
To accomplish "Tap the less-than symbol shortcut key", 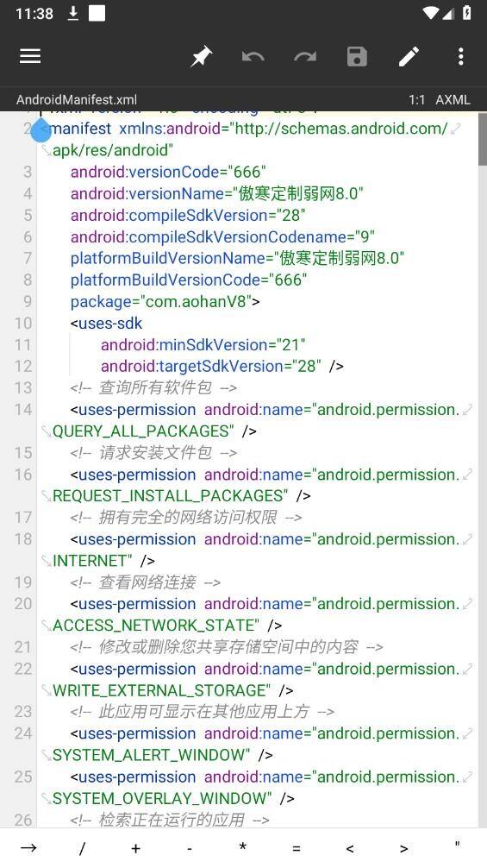I will [x=350, y=848].
